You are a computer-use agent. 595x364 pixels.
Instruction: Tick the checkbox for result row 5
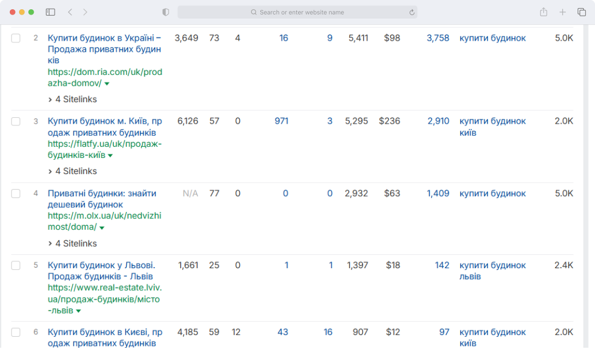coord(16,265)
